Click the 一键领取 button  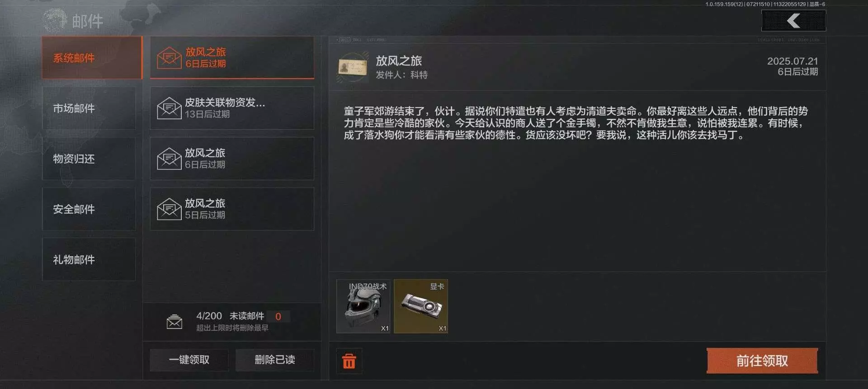click(x=189, y=360)
